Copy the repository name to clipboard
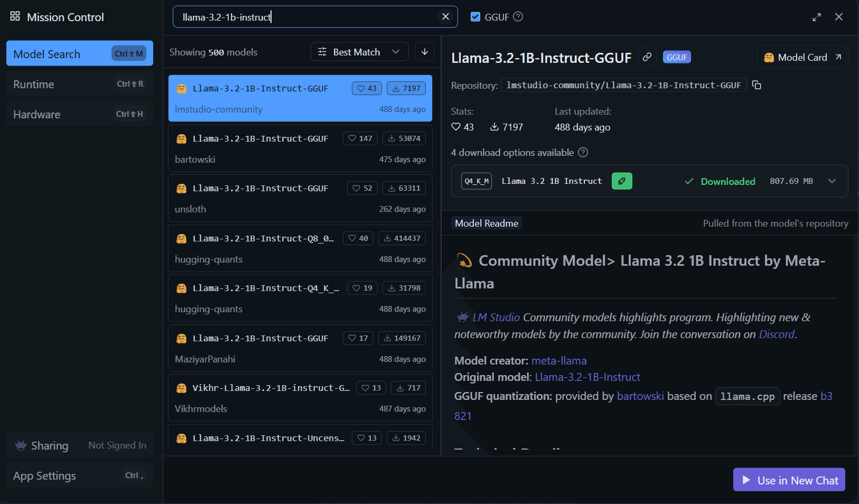The width and height of the screenshot is (859, 504). (757, 85)
